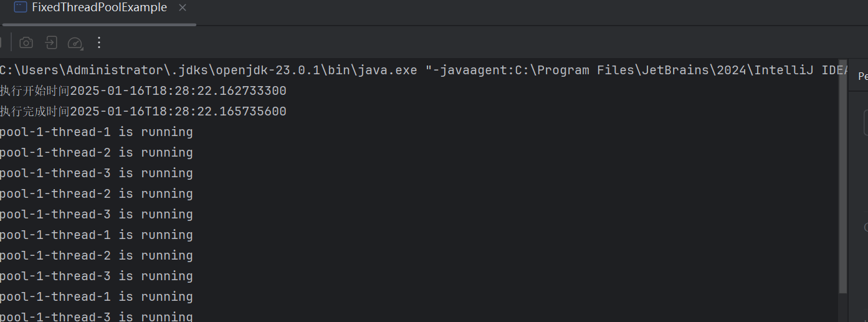
Task: Click the FixedThreadPoolExample tab's console icon
Action: coord(21,7)
